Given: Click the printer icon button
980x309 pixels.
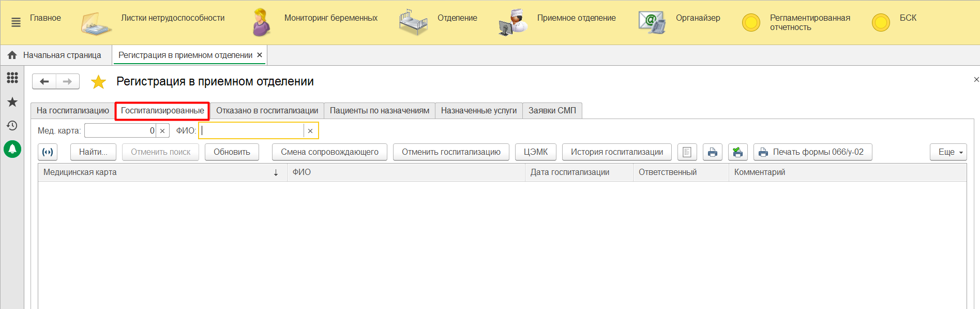Looking at the screenshot, I should [x=713, y=152].
